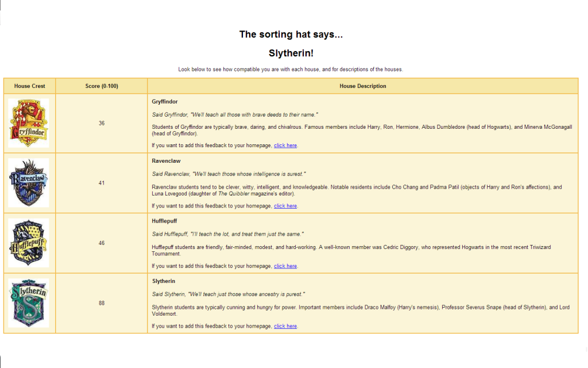This screenshot has width=588, height=368.
Task: Click the 'House Crest' column header
Action: coord(30,86)
